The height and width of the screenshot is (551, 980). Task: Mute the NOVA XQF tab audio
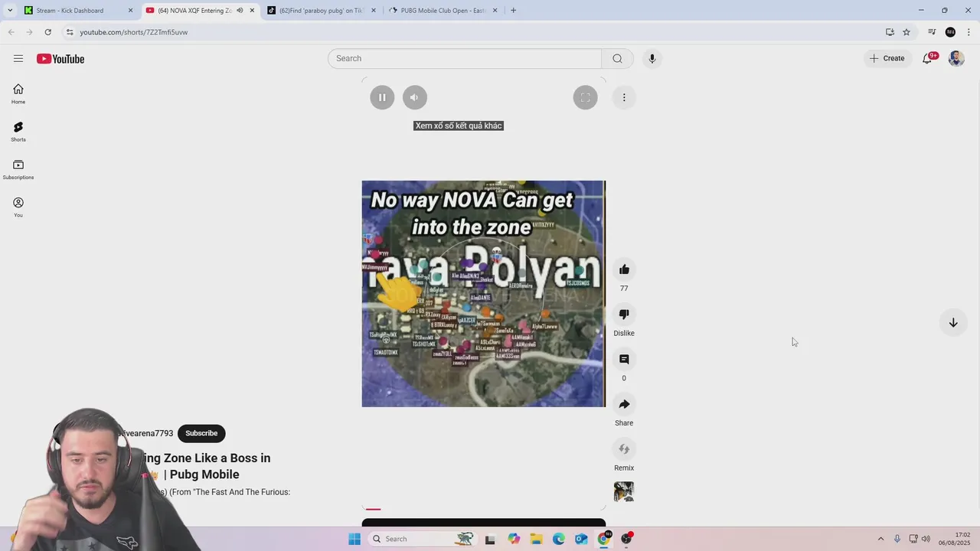pyautogui.click(x=240, y=11)
